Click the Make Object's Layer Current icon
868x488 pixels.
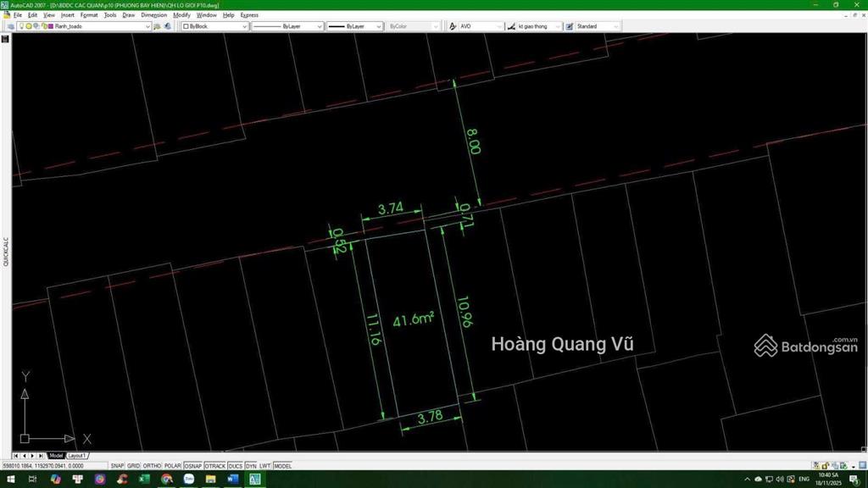click(157, 26)
